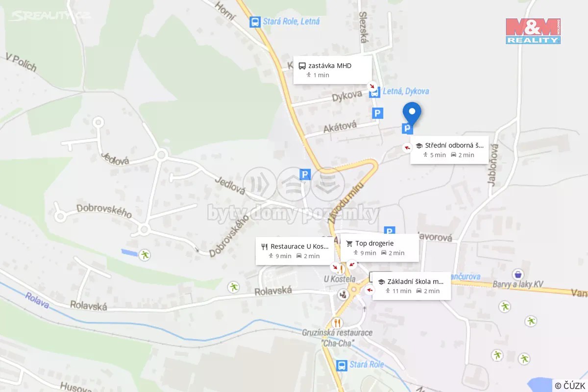Select the sports icon above Rolavská street
The width and height of the screenshot is (588, 392).
coord(233,287)
